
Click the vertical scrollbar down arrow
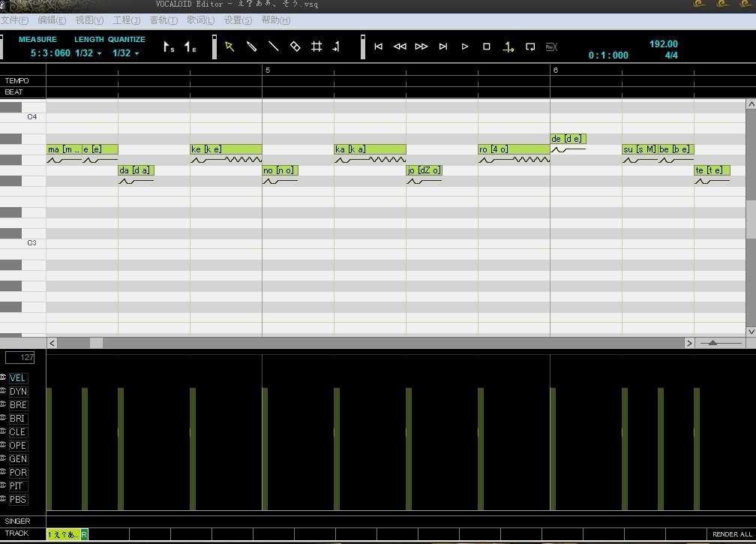click(751, 332)
